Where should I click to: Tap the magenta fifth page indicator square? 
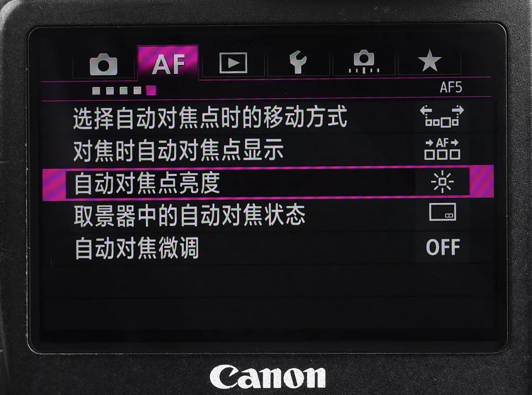pyautogui.click(x=151, y=90)
